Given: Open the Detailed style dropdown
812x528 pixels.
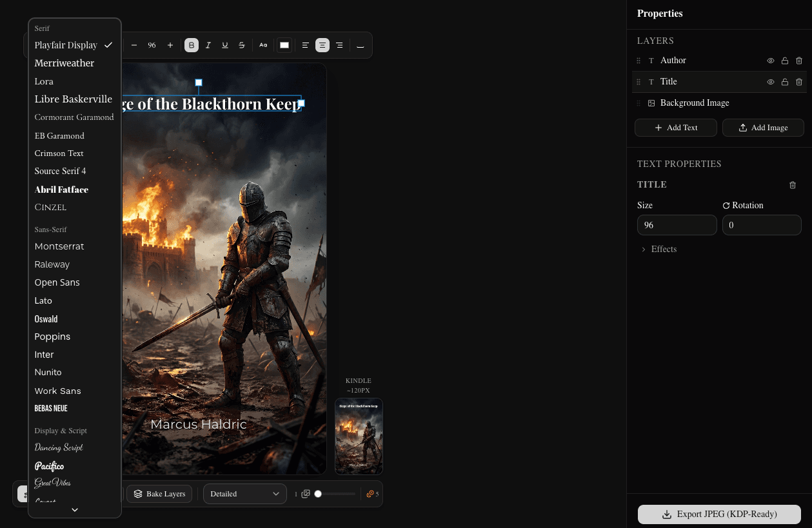Looking at the screenshot, I should click(x=244, y=493).
